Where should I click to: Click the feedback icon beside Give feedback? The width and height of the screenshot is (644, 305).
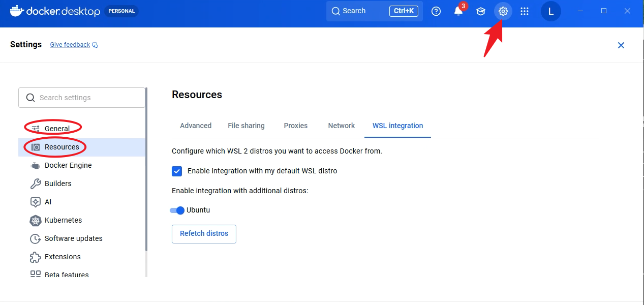click(x=95, y=45)
